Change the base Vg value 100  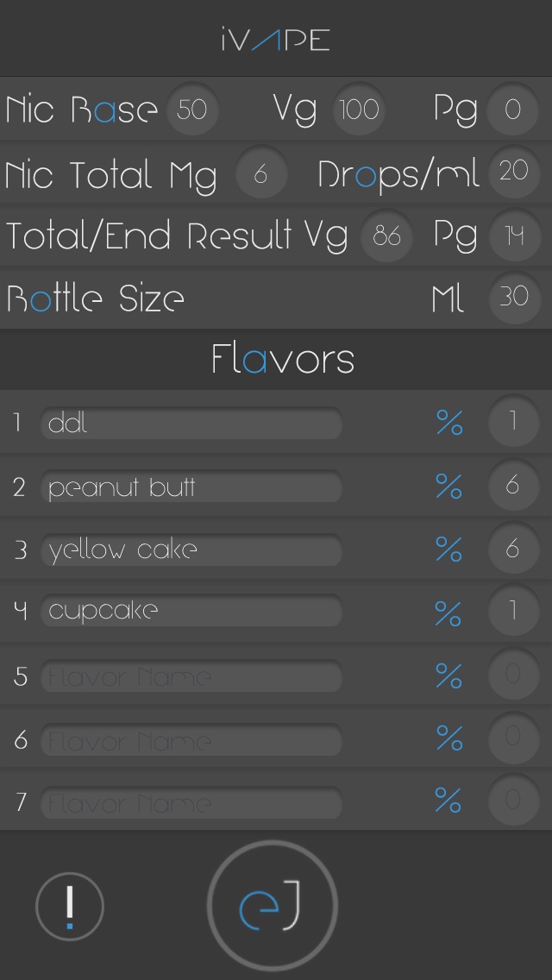(358, 110)
